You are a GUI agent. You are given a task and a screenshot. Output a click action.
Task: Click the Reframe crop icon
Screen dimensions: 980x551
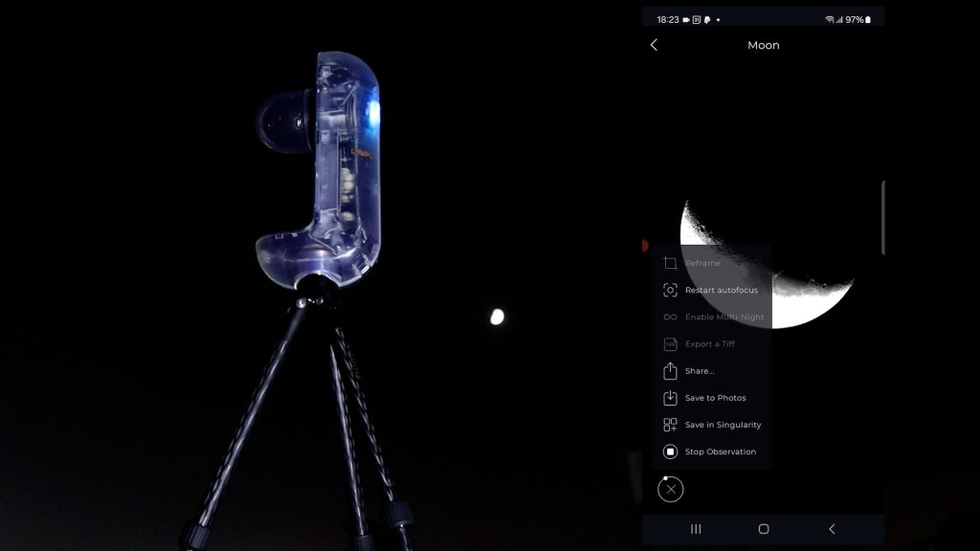(670, 263)
